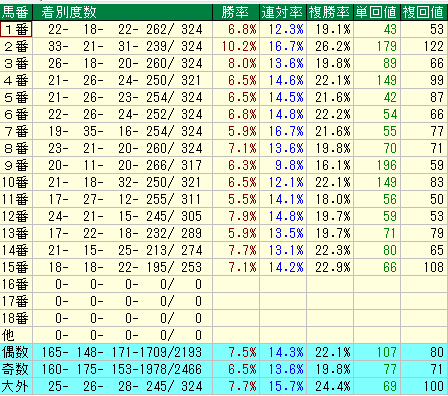Click the 5.9% 勝率 in the 7番 row

tap(242, 131)
